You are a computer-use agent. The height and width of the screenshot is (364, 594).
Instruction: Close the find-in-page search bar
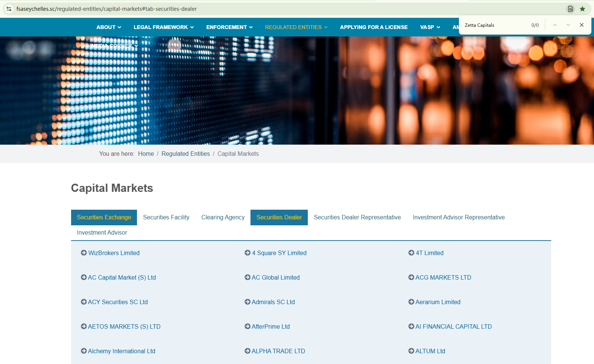[581, 25]
